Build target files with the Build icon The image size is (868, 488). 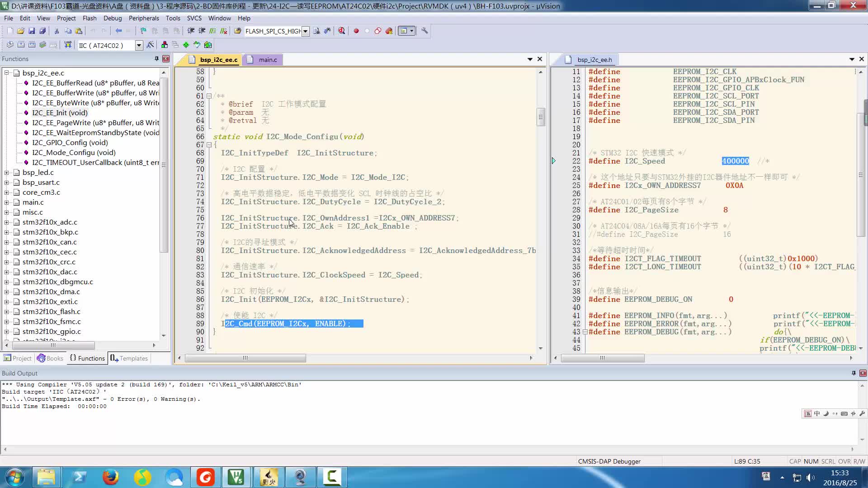click(x=21, y=45)
